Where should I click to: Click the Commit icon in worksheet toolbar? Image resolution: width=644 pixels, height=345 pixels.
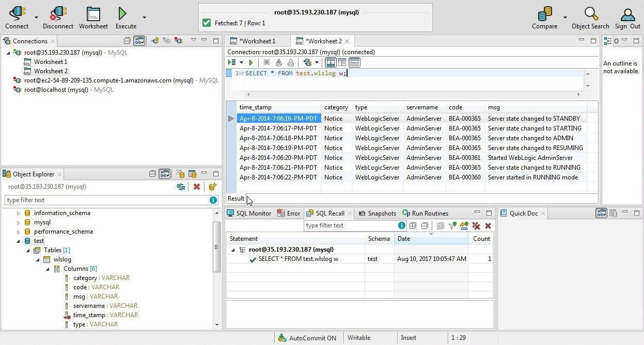click(279, 62)
